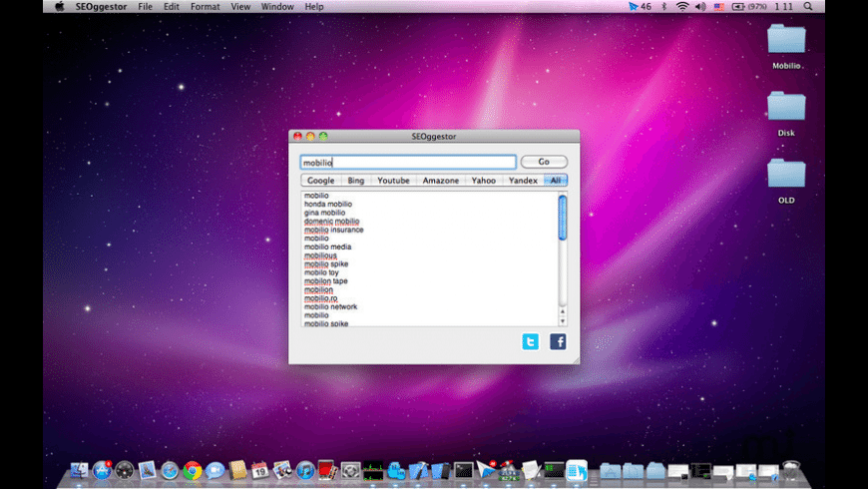Open Photo Booth in the Dock
The image size is (868, 489).
[x=327, y=471]
